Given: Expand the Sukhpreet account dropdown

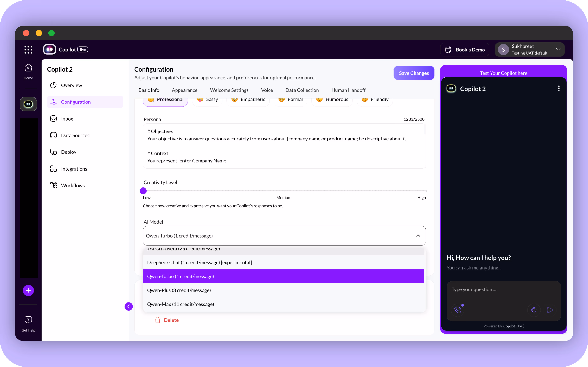Looking at the screenshot, I should (558, 49).
